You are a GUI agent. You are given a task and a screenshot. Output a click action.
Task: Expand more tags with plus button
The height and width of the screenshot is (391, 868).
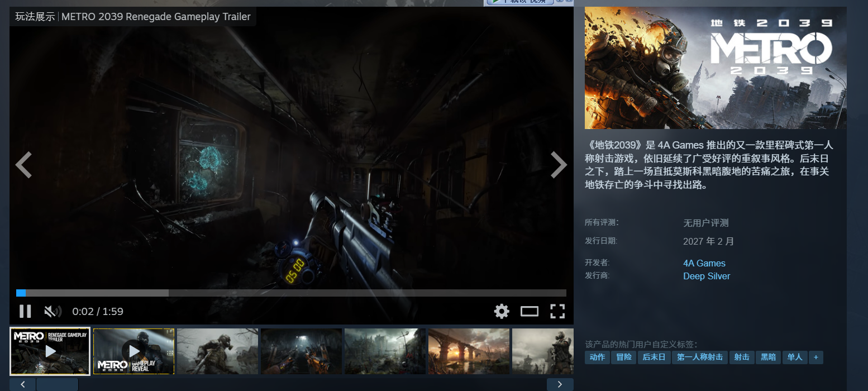[x=816, y=357]
